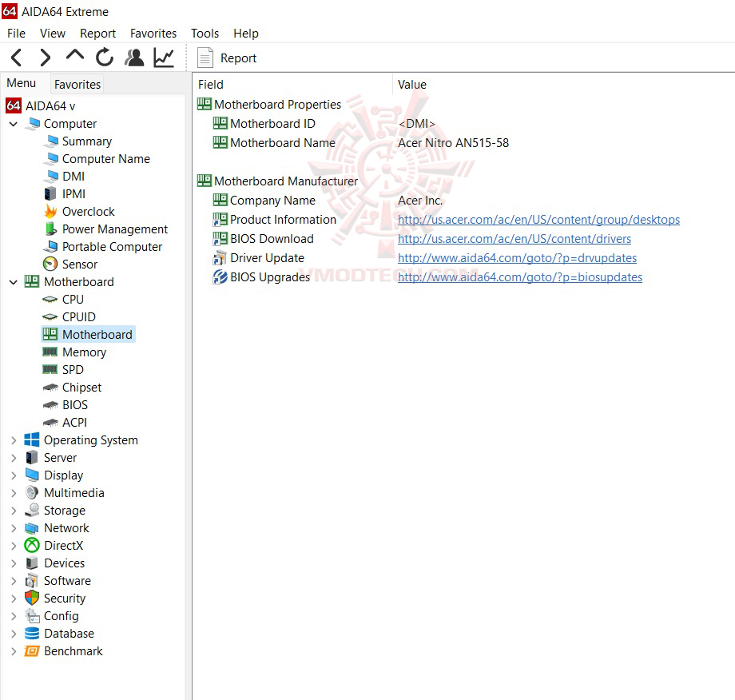
Task: Open the Product Information desktops link
Action: (538, 220)
